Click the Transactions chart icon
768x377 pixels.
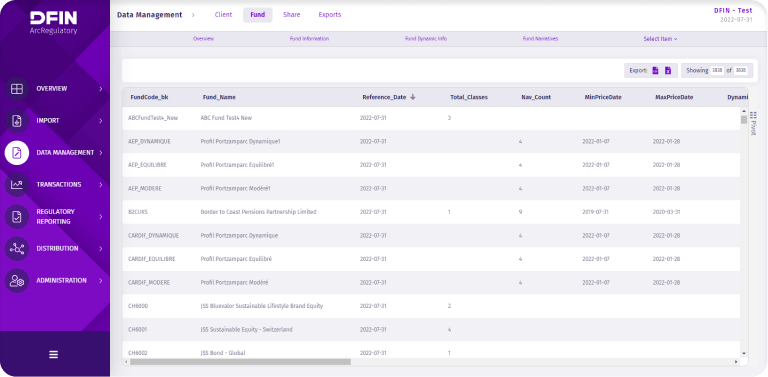[17, 185]
